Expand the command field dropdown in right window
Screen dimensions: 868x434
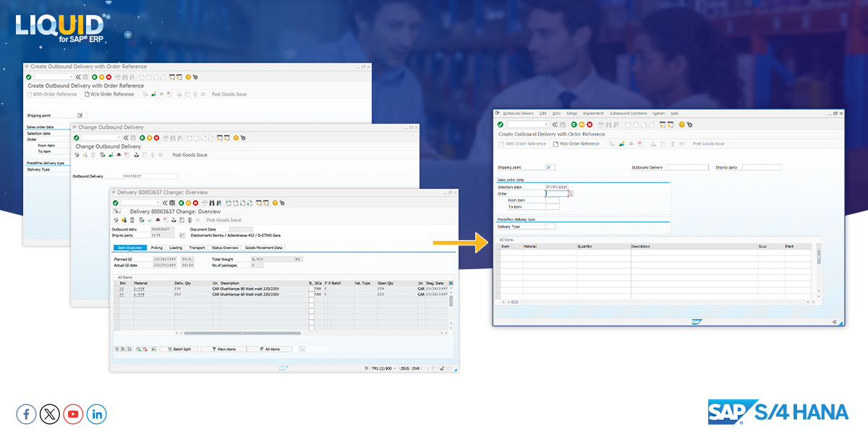click(546, 124)
